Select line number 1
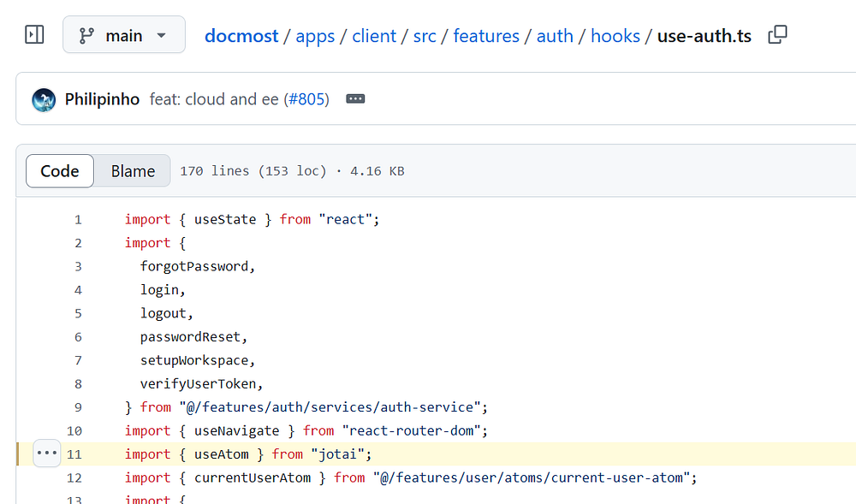Screen dimensions: 856x504 coord(78,219)
